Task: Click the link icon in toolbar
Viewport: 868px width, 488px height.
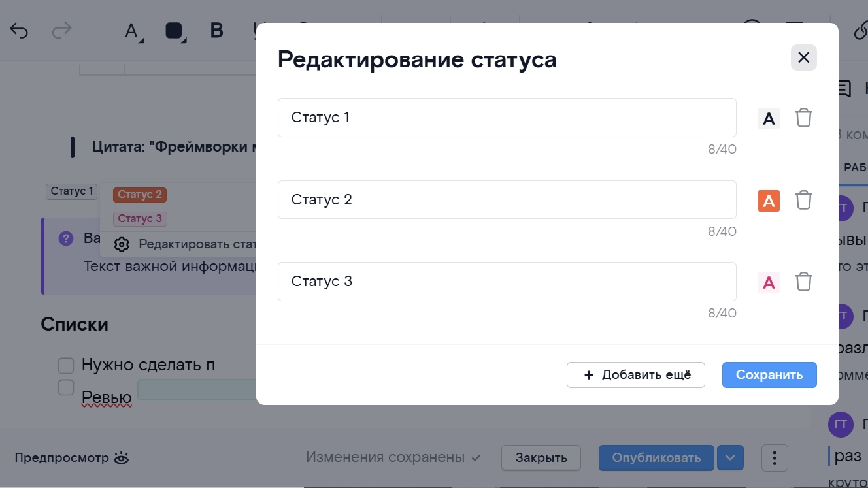Action: click(x=860, y=31)
